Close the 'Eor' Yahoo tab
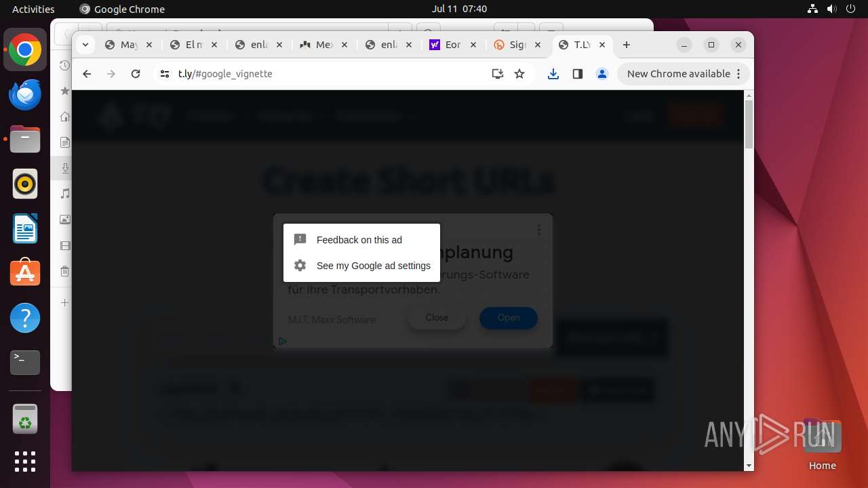The height and width of the screenshot is (488, 868). 473,45
